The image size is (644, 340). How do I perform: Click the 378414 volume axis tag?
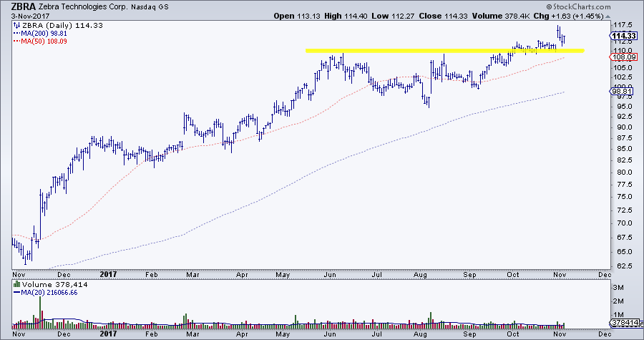(x=621, y=322)
